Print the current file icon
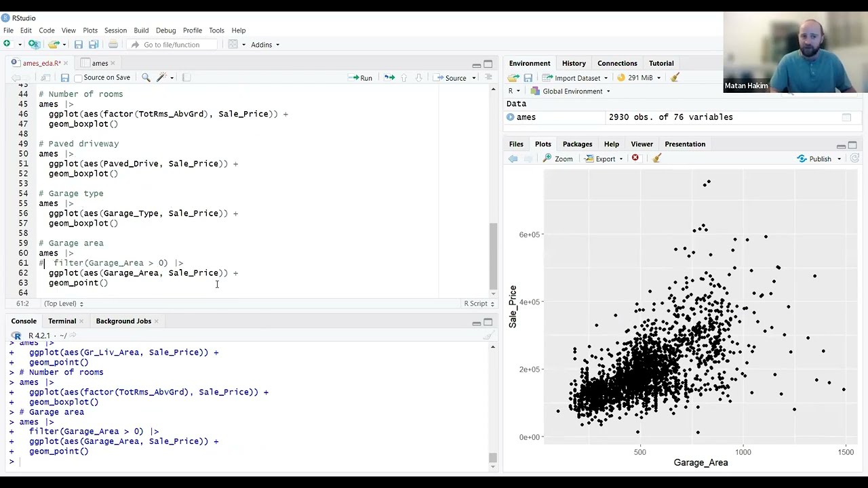 (113, 44)
